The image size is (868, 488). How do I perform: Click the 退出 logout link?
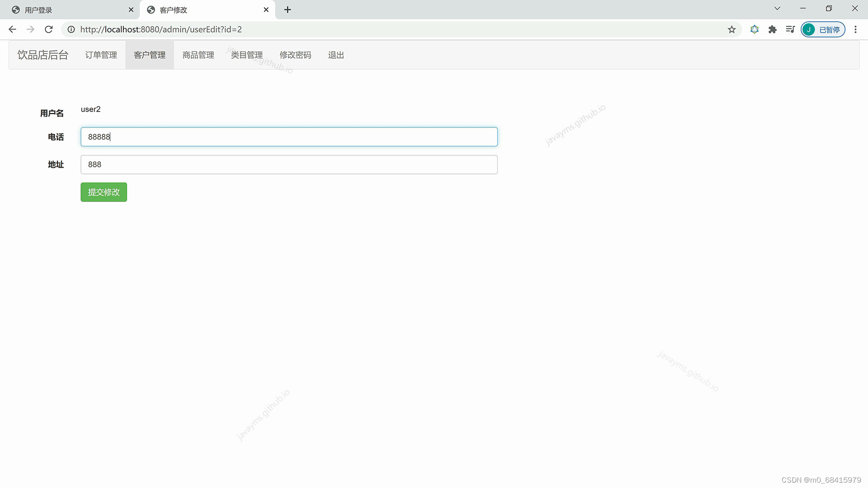pos(336,55)
